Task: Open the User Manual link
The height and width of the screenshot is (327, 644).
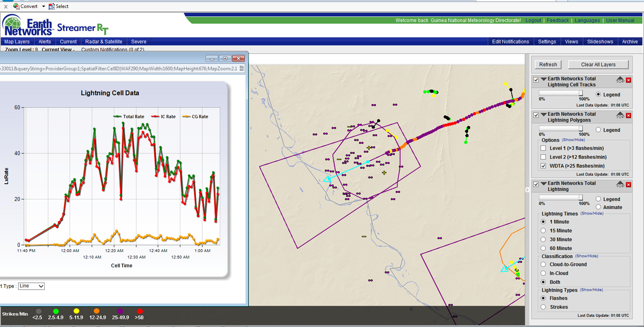Action: (x=620, y=20)
